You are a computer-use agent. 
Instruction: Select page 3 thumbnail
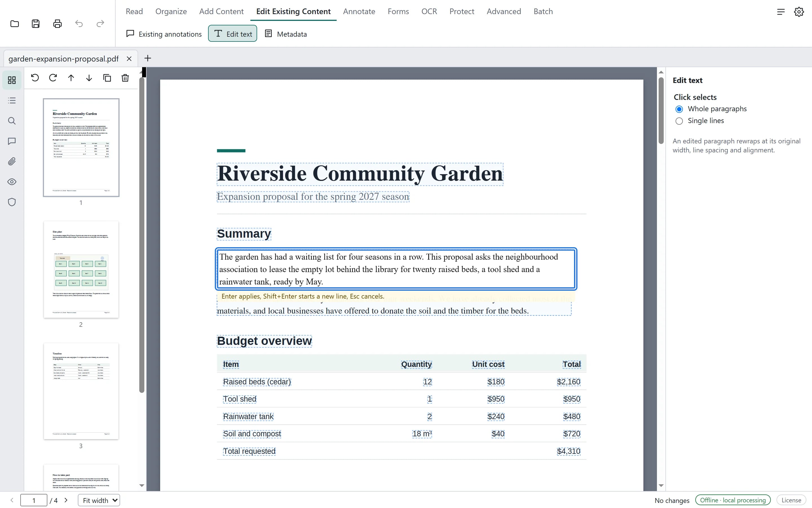point(81,391)
